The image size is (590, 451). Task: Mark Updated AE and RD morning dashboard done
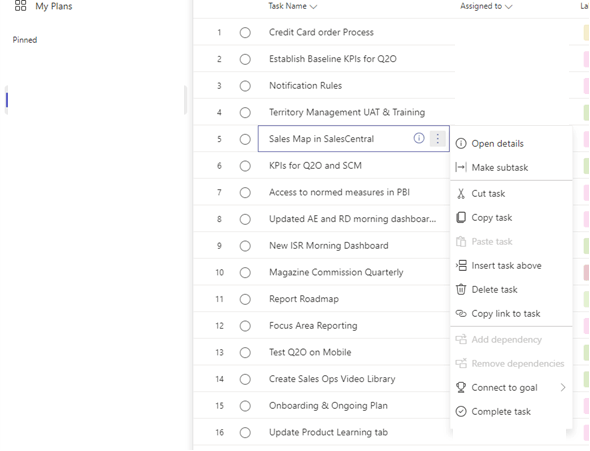point(245,219)
